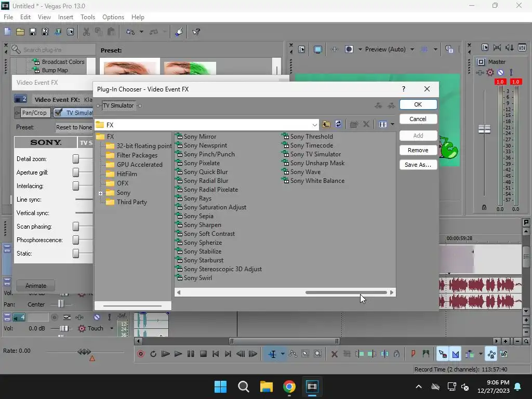This screenshot has height=399, width=532.
Task: Click the Play button in transport bar
Action: click(x=178, y=354)
